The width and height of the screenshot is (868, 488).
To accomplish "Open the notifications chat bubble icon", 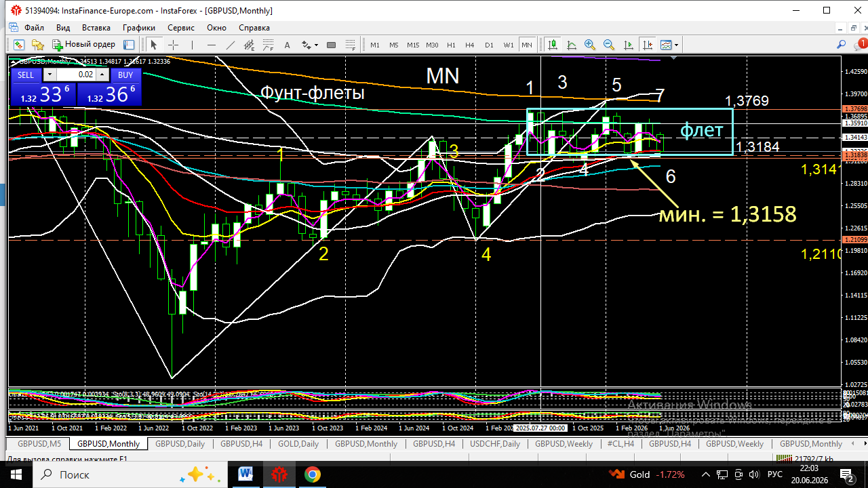I will pyautogui.click(x=859, y=45).
